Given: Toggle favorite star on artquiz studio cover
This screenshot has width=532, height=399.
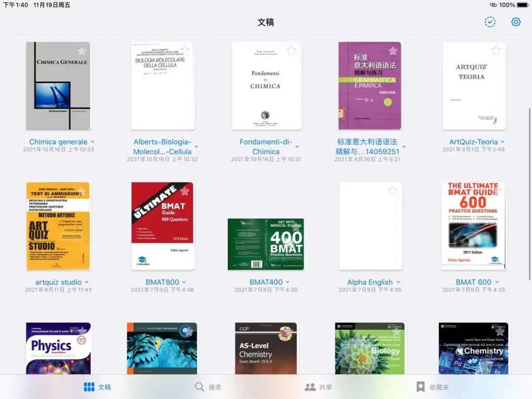Looking at the screenshot, I should click(x=81, y=191).
